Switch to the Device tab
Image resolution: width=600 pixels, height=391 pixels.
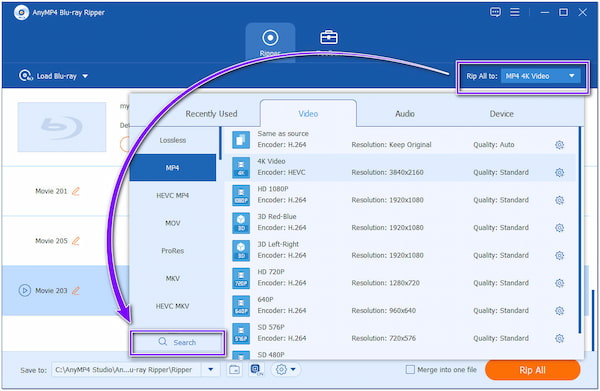(x=501, y=114)
